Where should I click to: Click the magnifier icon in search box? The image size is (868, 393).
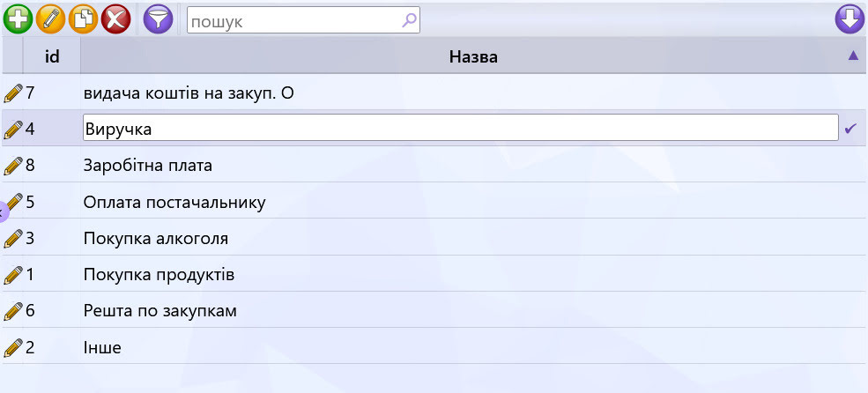tap(409, 20)
